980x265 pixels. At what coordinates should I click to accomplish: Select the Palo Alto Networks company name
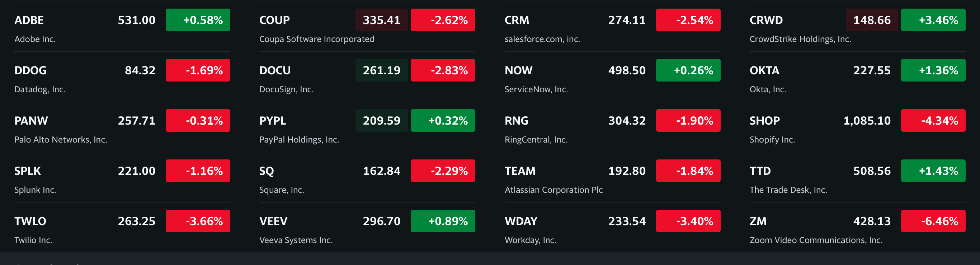pyautogui.click(x=61, y=140)
